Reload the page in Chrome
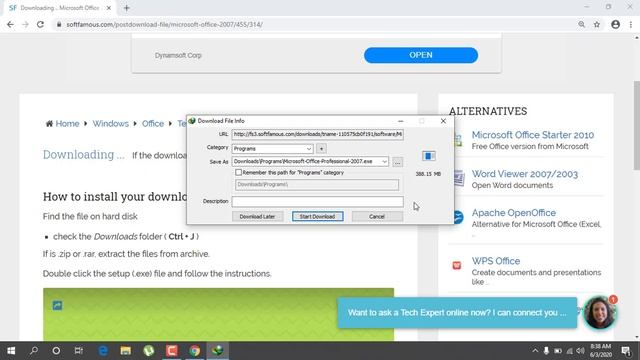Screen dimensions: 640x360 40,24
